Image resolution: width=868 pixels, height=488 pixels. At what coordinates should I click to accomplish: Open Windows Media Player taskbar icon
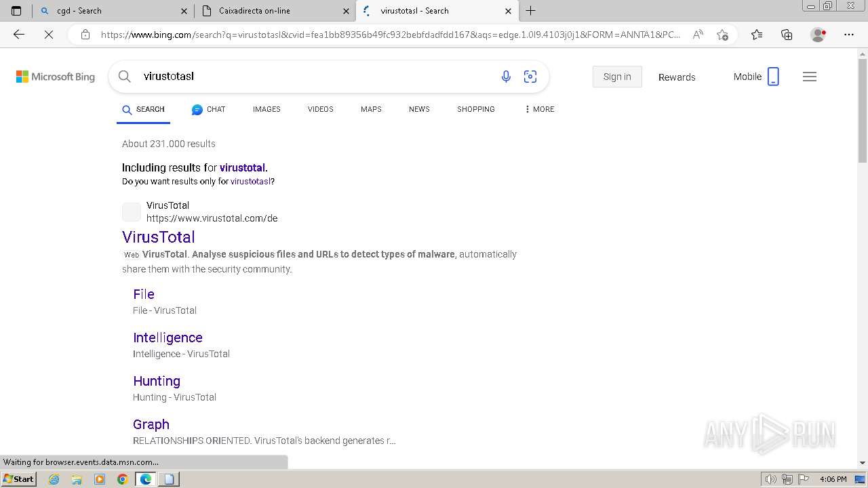click(100, 479)
